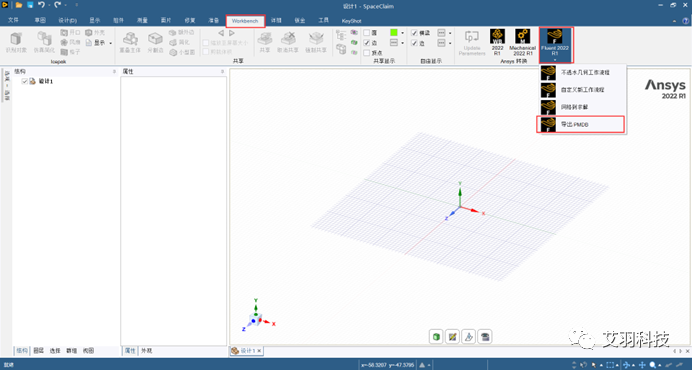Toggle the 边 checkbox in 自由显示 group
Viewport: 692px width, 370px height.
coord(414,43)
